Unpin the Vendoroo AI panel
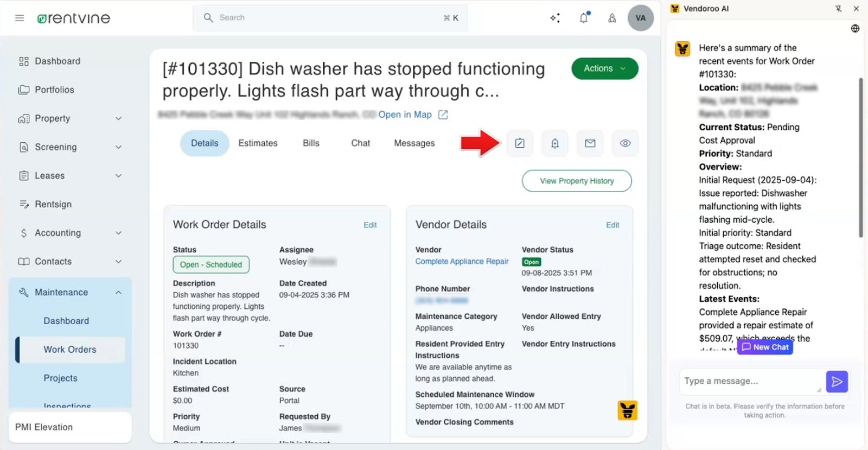This screenshot has height=450, width=868. 839,9
